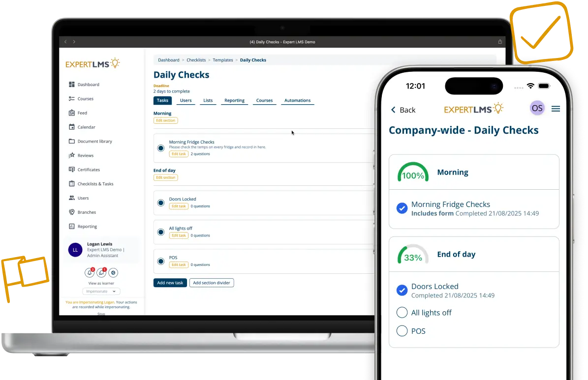Open notifications bell with 3 alerts
Screen dimensions: 588x380
click(x=90, y=272)
